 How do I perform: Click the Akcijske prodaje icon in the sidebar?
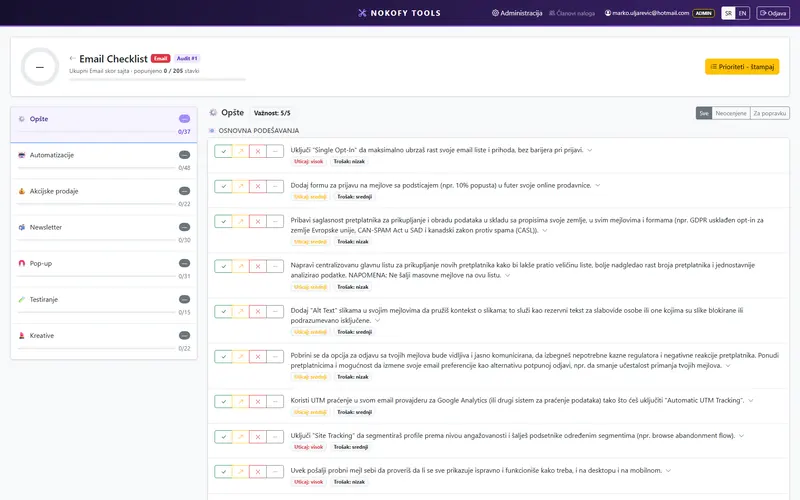21,191
